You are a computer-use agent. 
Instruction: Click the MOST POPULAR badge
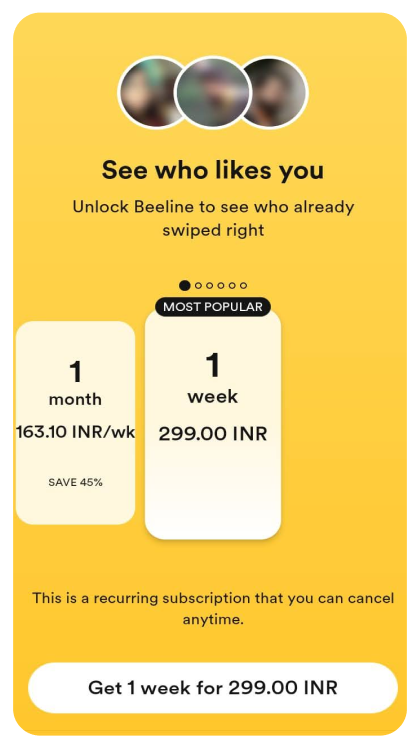[x=213, y=307]
